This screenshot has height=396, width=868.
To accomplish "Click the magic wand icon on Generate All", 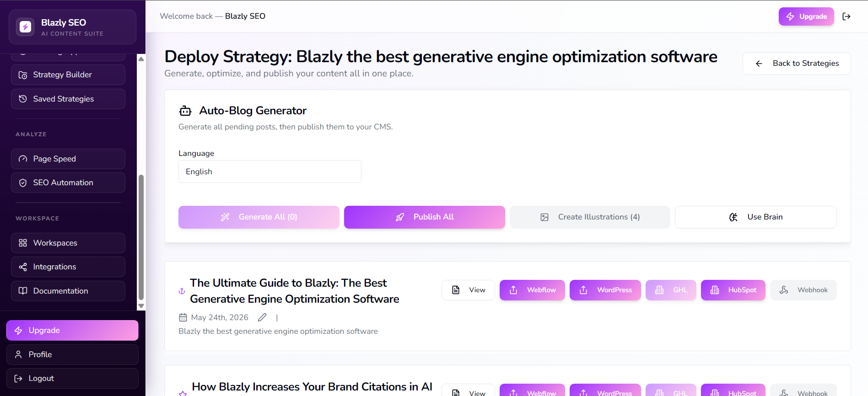I will point(225,217).
